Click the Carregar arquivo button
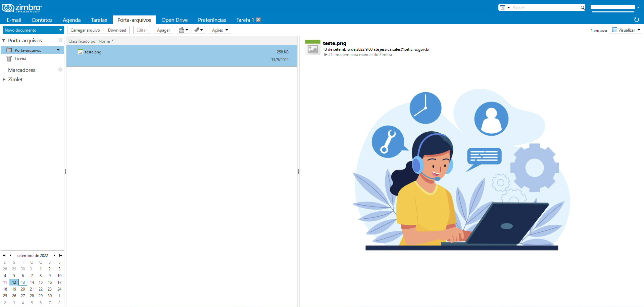644x307 pixels. click(85, 30)
